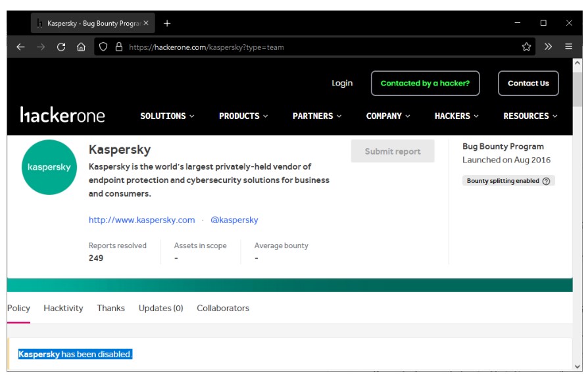Open the Firefox hamburger menu
The width and height of the screenshot is (588, 375).
click(568, 47)
